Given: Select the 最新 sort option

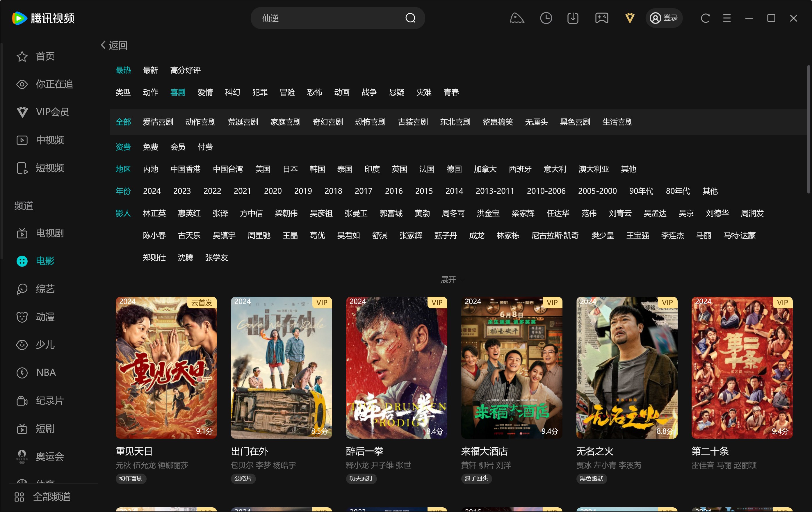Looking at the screenshot, I should pos(150,70).
